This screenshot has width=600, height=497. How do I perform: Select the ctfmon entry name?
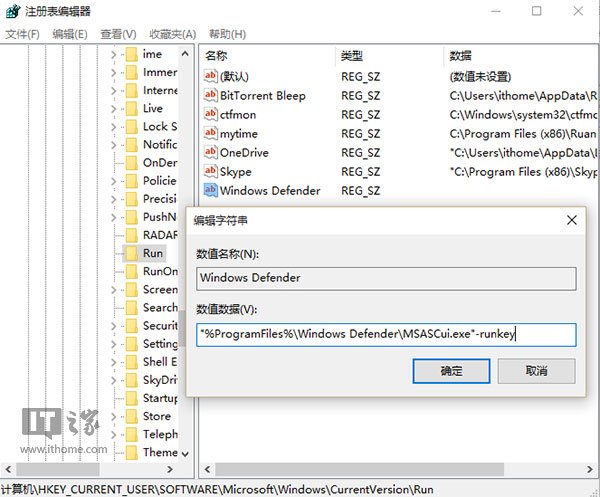(x=238, y=115)
